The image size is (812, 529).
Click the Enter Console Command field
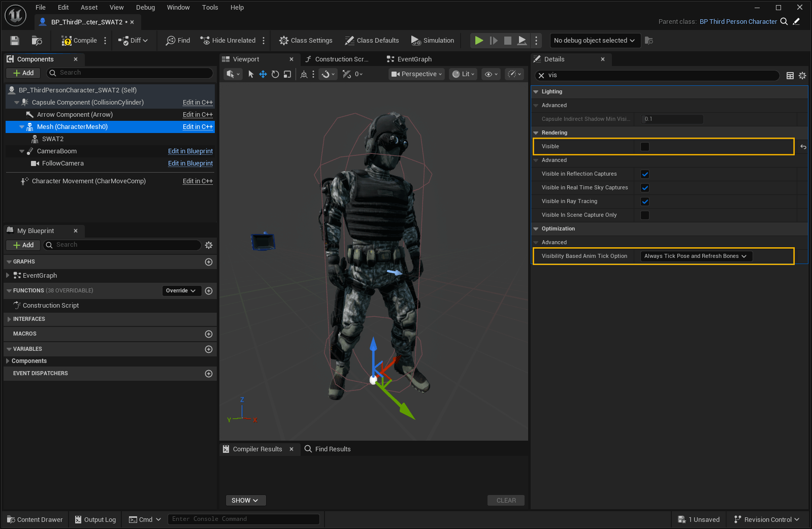coord(244,519)
